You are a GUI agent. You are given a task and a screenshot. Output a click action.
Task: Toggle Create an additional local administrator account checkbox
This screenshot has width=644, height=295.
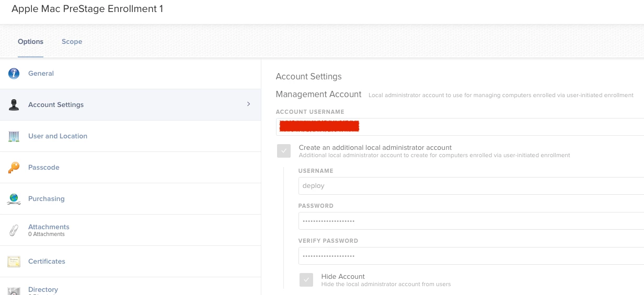[284, 151]
